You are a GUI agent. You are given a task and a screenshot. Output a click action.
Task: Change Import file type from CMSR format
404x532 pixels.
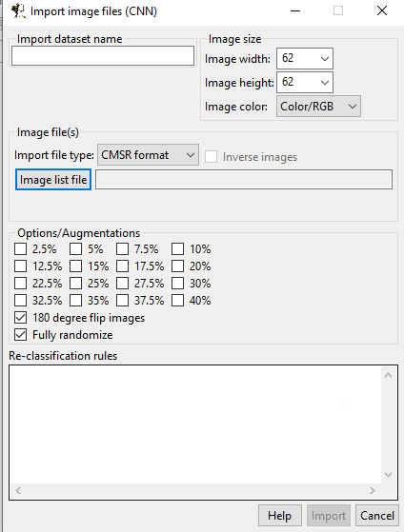click(x=148, y=155)
